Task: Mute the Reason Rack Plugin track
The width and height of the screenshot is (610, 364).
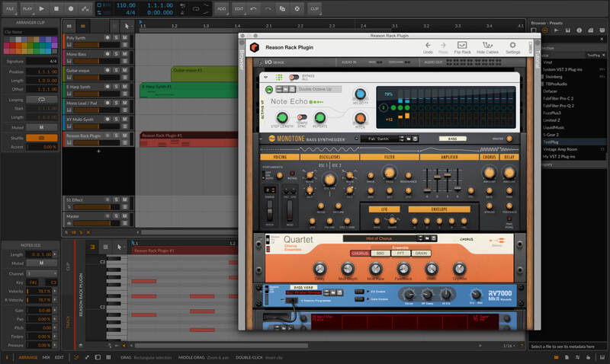Action: point(124,136)
